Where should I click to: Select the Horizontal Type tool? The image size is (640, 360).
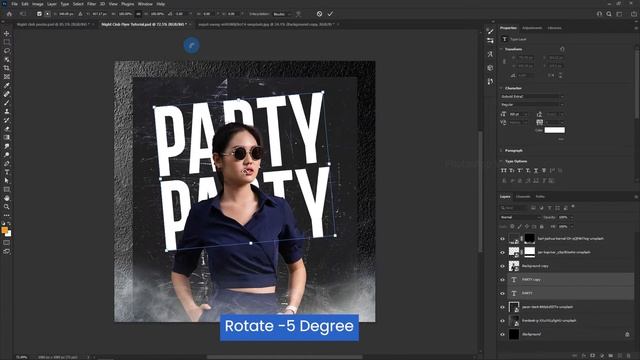7,172
